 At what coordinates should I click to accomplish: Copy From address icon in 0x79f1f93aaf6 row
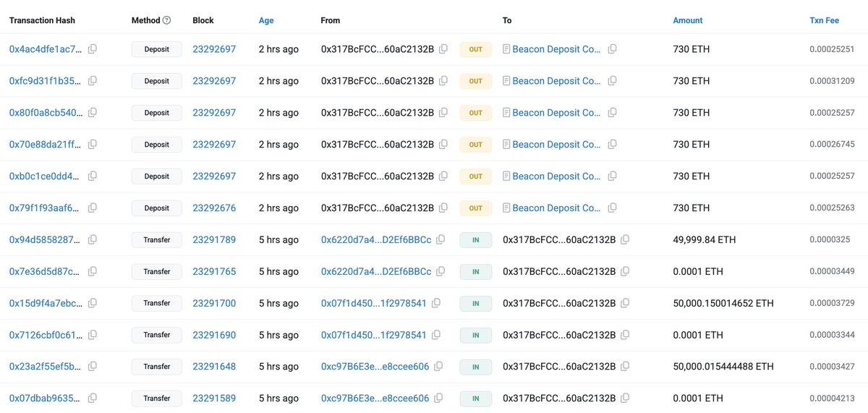[443, 208]
